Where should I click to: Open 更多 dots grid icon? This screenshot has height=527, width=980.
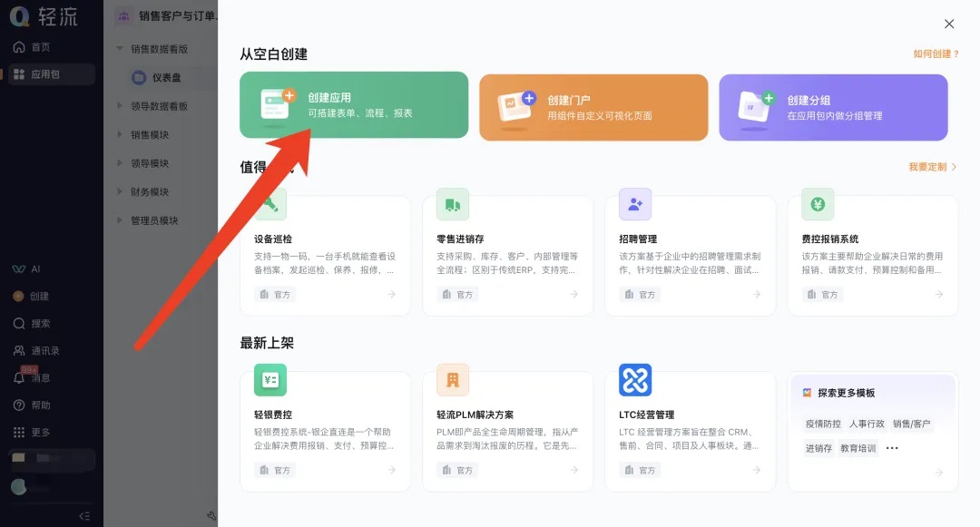19,432
